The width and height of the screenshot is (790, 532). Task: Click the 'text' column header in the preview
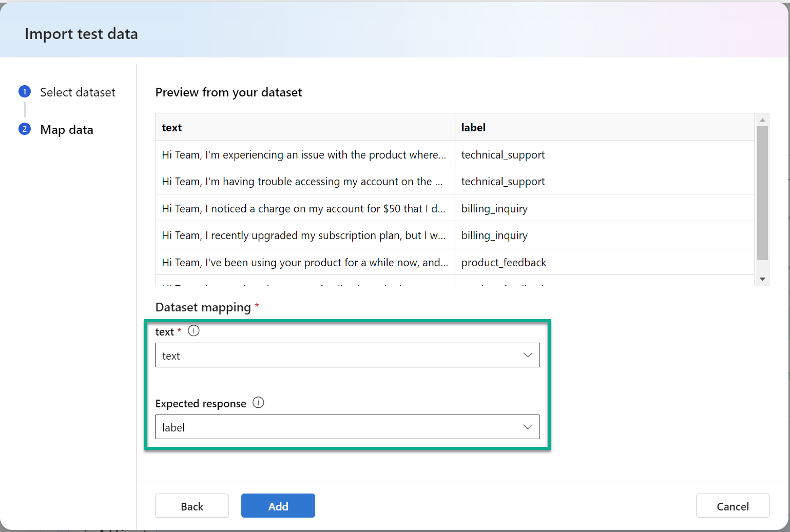(x=172, y=127)
